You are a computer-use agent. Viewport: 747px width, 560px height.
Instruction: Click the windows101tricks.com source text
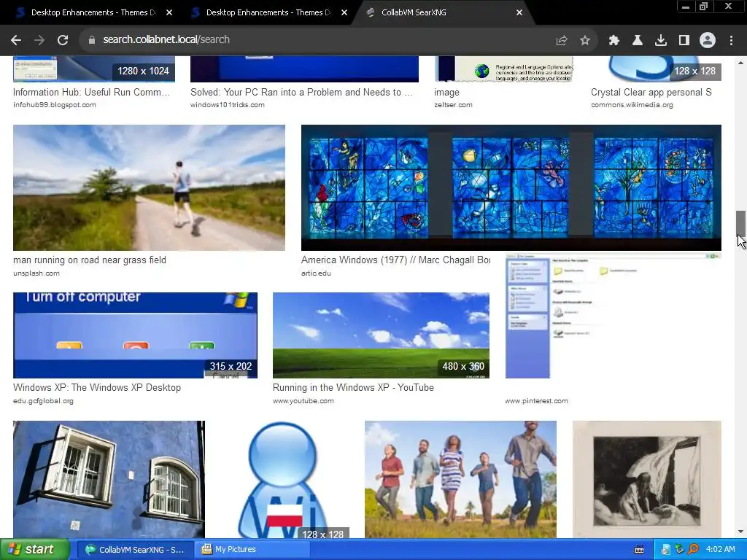228,105
